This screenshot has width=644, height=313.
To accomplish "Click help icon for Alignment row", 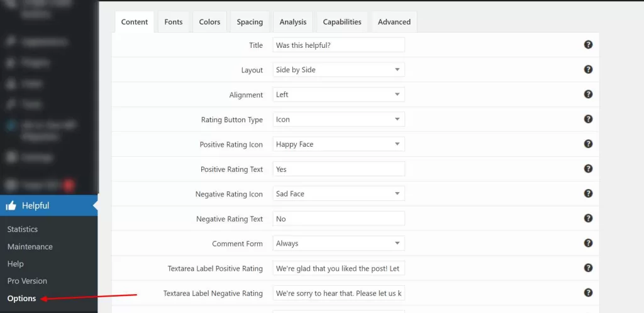I will click(x=588, y=94).
